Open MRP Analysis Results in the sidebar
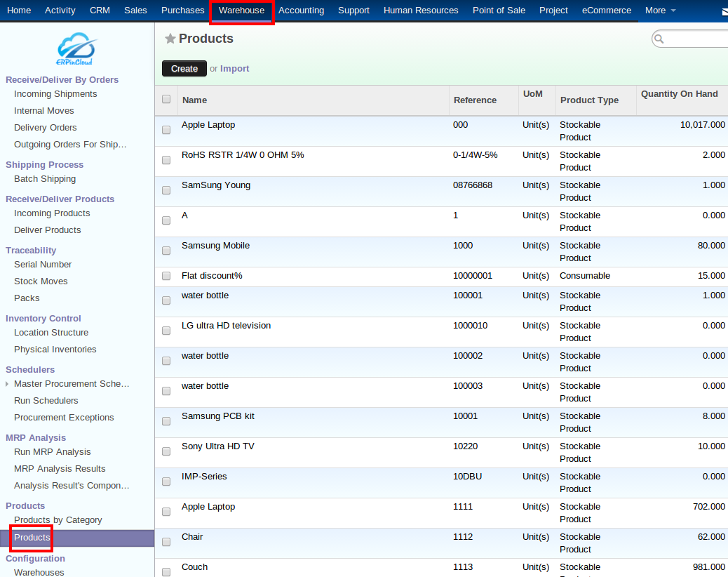The image size is (728, 577). (60, 469)
